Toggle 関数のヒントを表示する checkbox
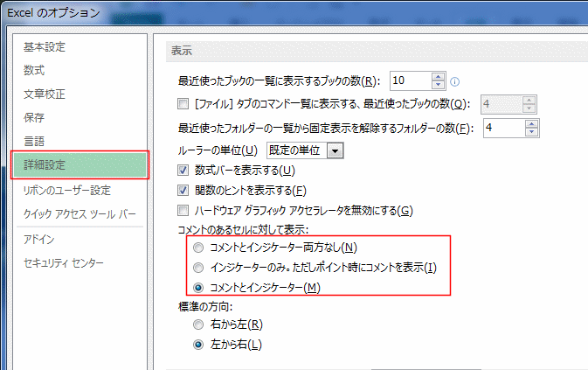This screenshot has width=588, height=370. 183,191
